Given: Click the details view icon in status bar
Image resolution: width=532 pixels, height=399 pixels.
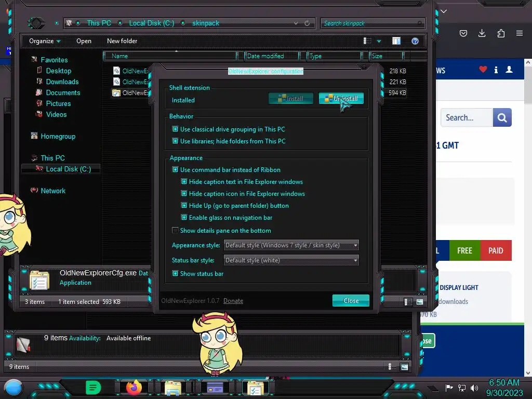Looking at the screenshot, I should click(408, 302).
